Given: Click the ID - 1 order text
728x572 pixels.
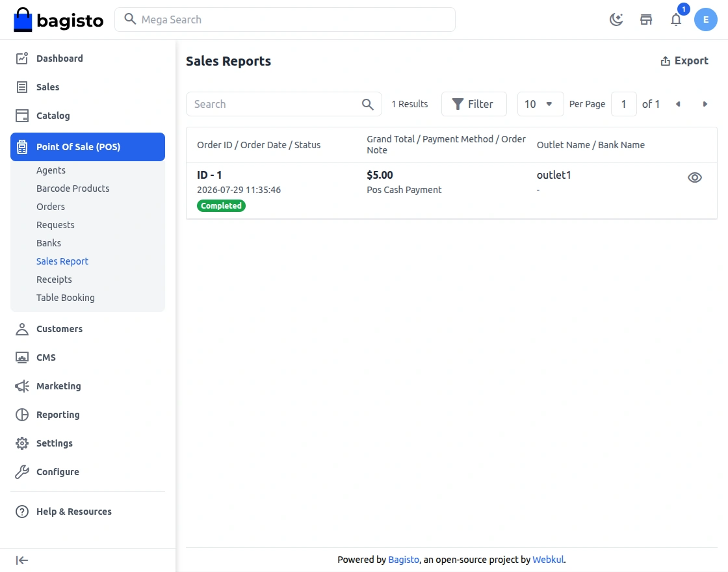Looking at the screenshot, I should [209, 175].
